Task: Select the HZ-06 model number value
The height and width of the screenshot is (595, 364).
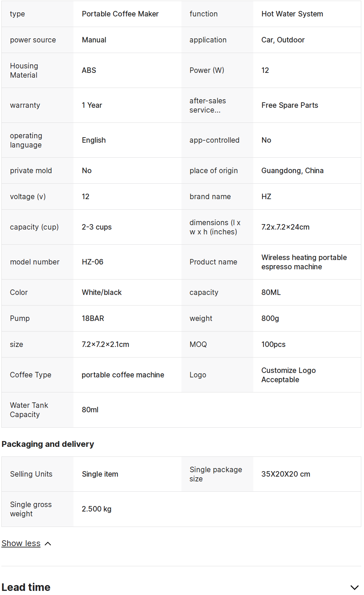Action: [x=92, y=262]
